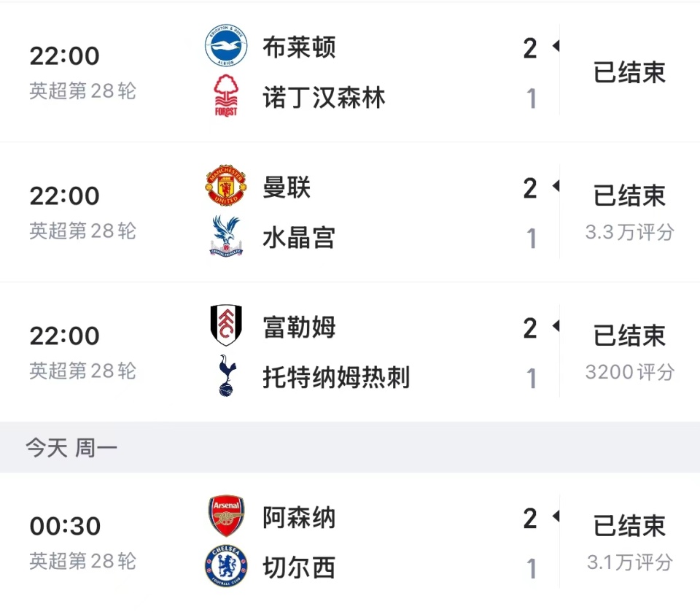Select the Fulham club badge
Screen dimensions: 700x612
pyautogui.click(x=226, y=326)
